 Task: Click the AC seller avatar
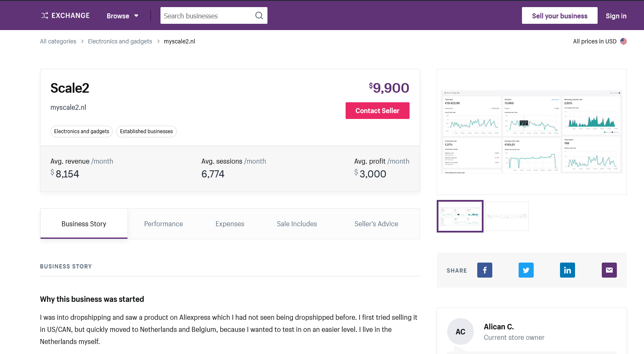coord(460,331)
